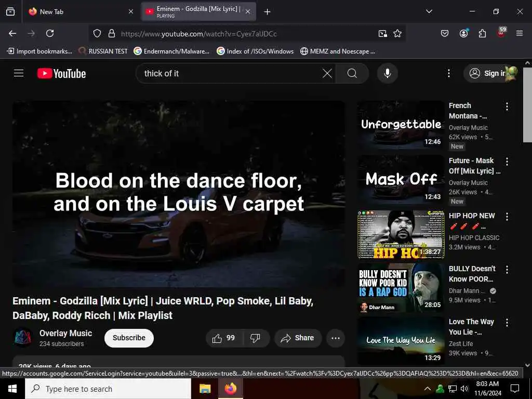Like the video with thumbs up

223,338
